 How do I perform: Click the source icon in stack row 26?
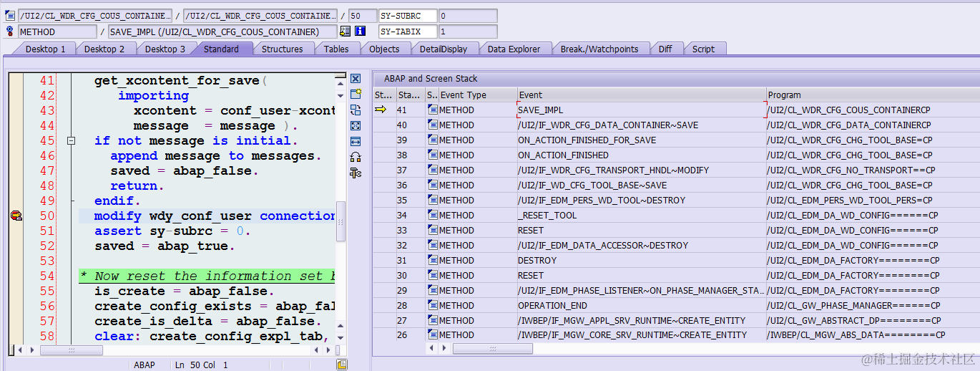tap(432, 334)
